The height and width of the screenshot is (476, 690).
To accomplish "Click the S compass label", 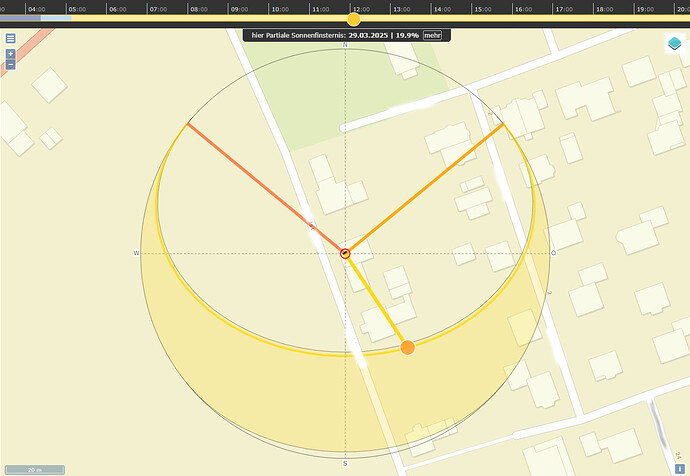I will pos(345,463).
